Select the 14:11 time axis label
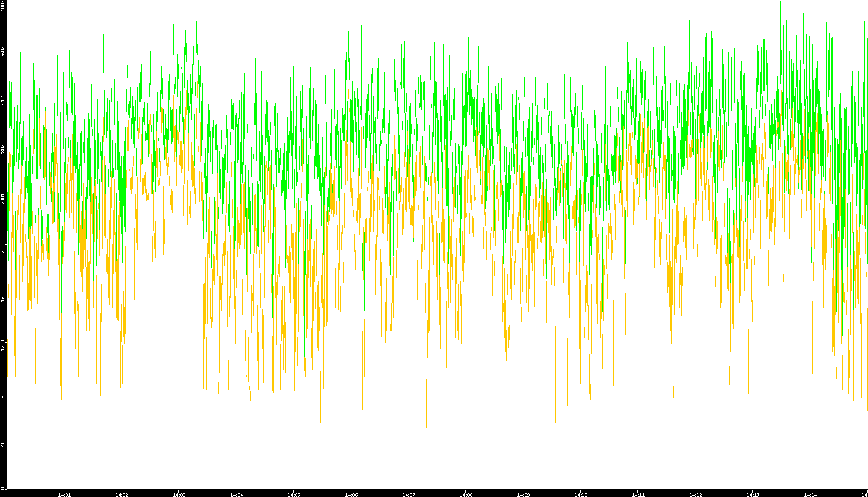The image size is (868, 497). coord(638,495)
